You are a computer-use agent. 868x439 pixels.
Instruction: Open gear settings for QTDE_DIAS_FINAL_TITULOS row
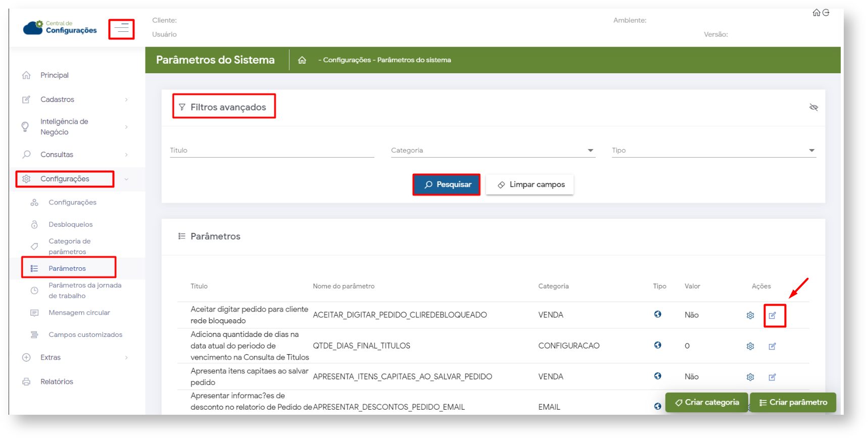(750, 346)
